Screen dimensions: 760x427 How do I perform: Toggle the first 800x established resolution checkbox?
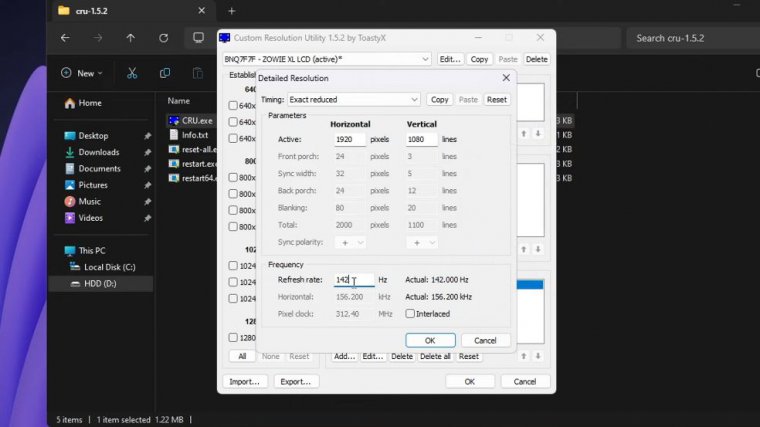click(233, 177)
